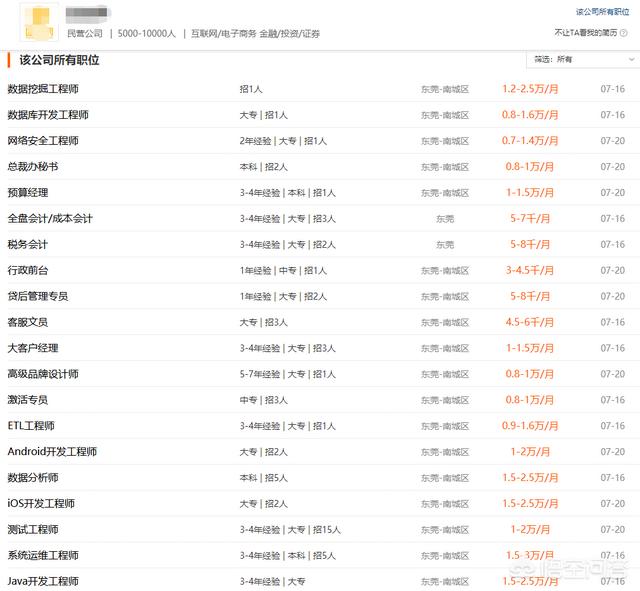Screen dimensions: 640x591
Task: Open the 数据挖掘工程师 job listing
Action: pos(43,89)
